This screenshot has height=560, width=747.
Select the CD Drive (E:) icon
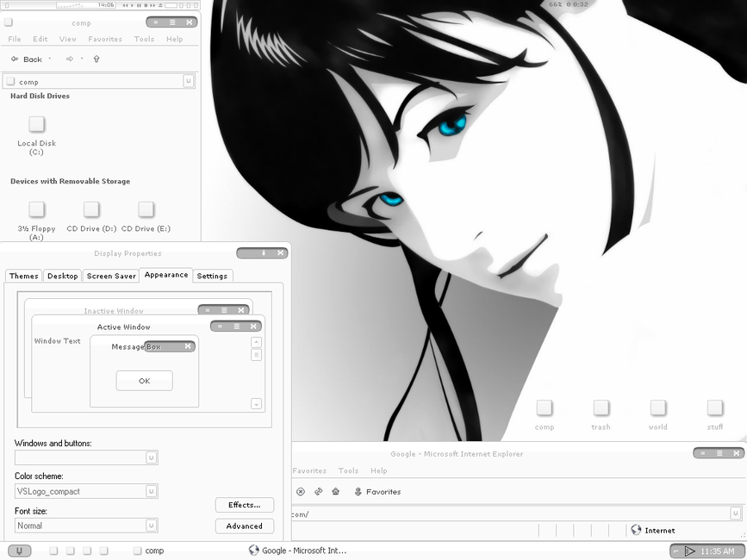coord(146,209)
